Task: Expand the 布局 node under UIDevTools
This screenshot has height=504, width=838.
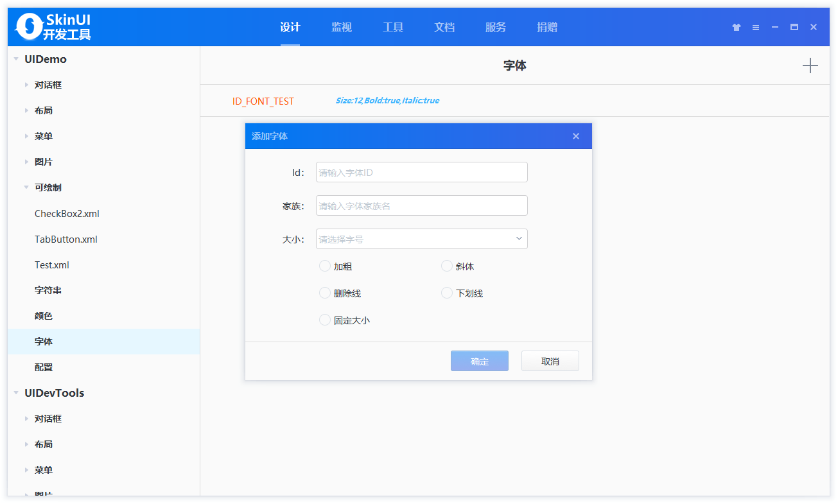Action: [x=26, y=444]
